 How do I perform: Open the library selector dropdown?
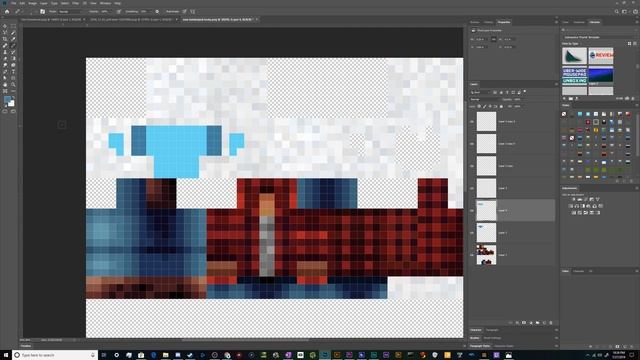tap(600, 37)
